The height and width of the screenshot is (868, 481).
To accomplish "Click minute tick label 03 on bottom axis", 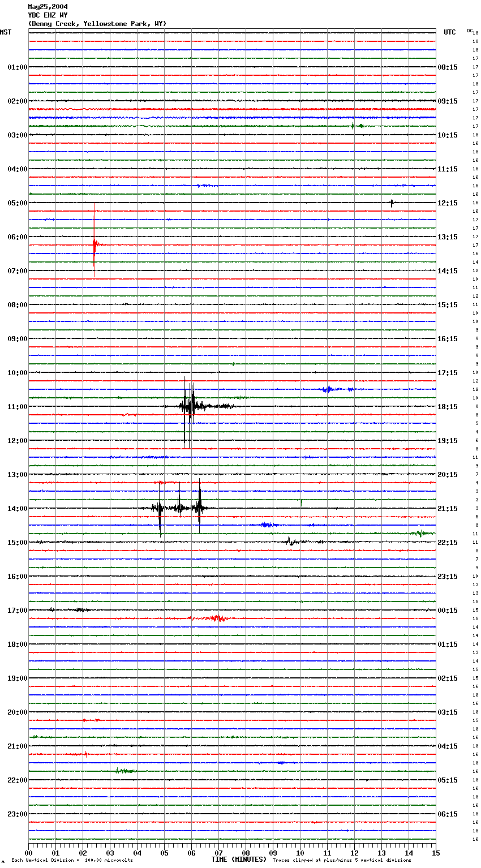I will [110, 853].
